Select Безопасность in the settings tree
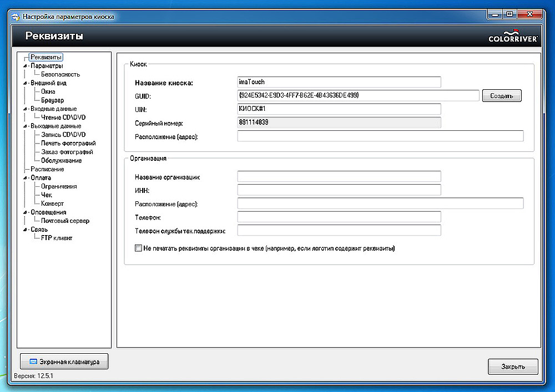The height and width of the screenshot is (392, 555). 60,74
